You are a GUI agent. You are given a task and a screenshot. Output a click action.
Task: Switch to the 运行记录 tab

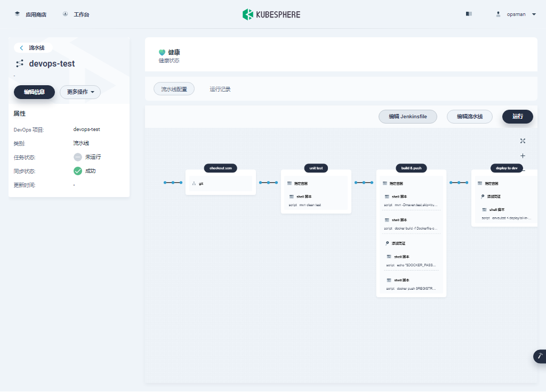[221, 89]
